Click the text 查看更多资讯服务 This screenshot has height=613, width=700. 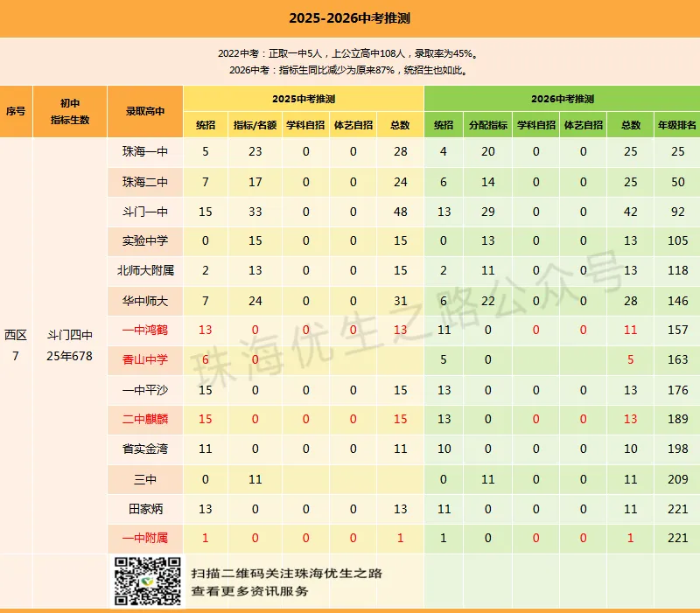point(250,591)
